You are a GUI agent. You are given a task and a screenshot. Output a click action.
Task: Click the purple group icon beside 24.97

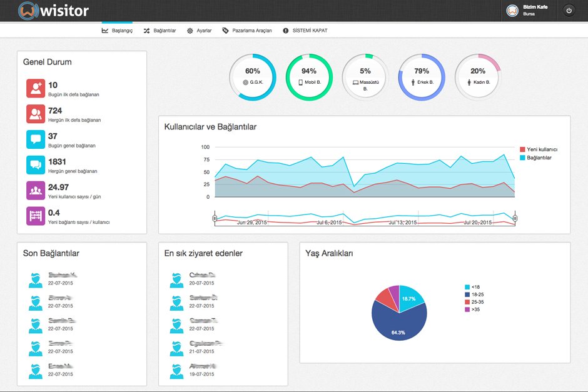[35, 191]
